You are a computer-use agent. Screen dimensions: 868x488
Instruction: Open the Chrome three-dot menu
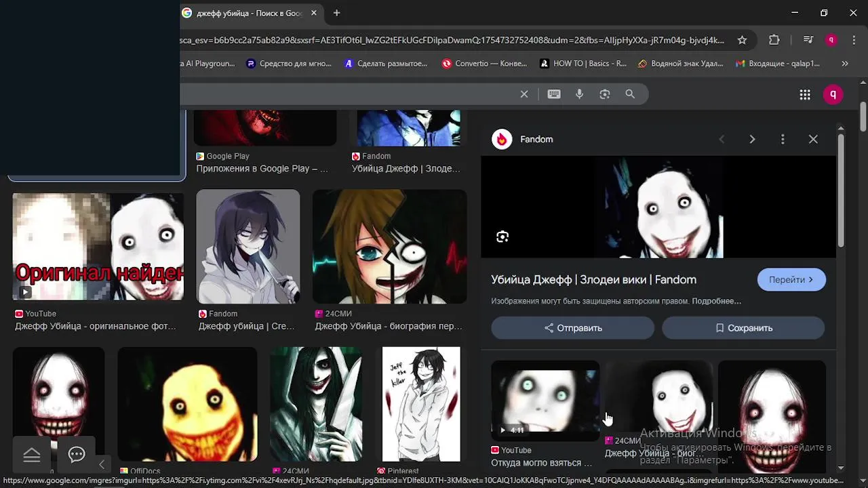853,40
